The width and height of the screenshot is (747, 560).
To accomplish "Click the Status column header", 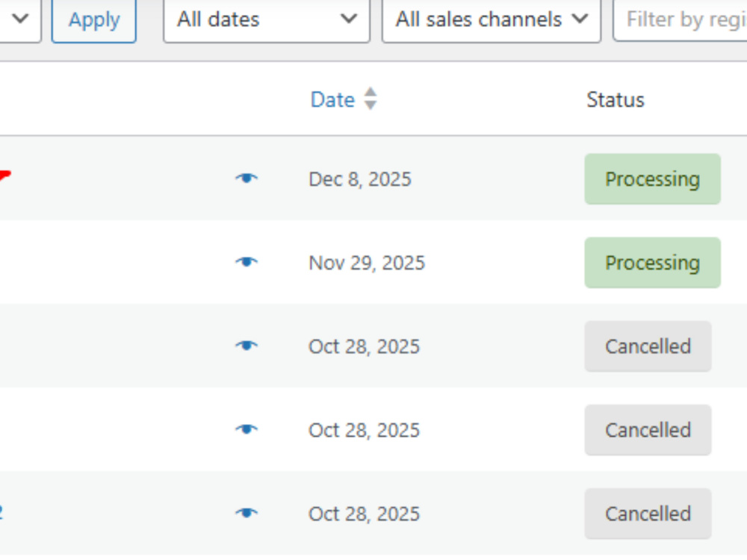I will point(615,100).
